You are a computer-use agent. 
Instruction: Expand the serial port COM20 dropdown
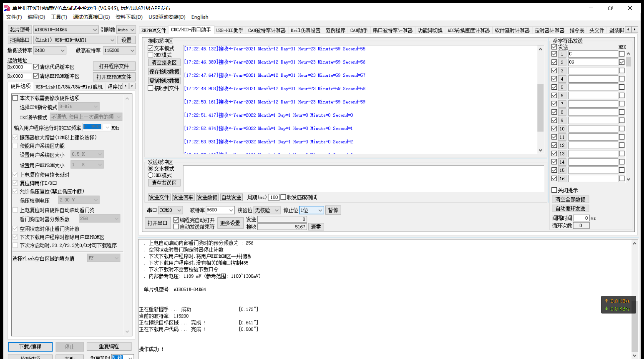pos(179,210)
